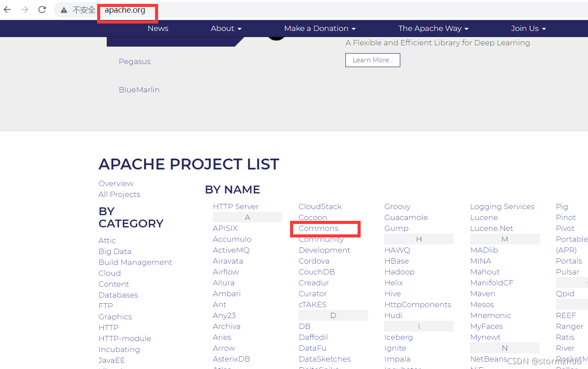Expand The Apache Way dropdown
This screenshot has width=588, height=369.
coord(433,28)
